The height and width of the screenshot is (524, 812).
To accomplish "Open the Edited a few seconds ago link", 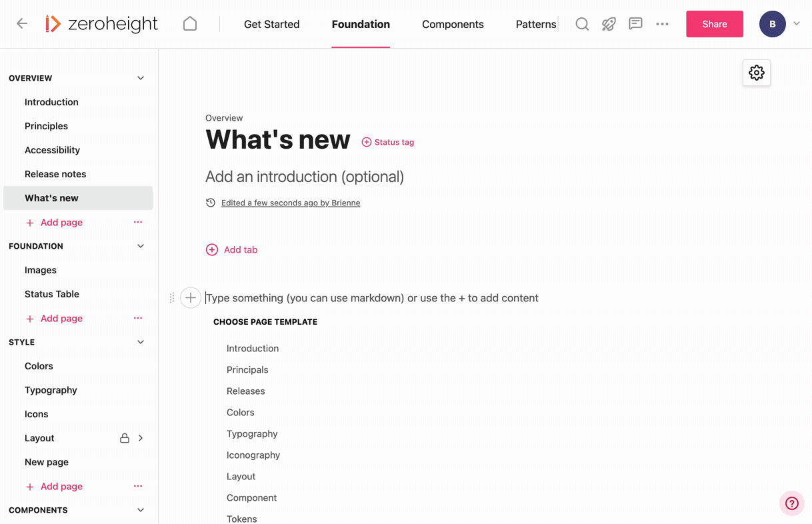I will pos(291,203).
